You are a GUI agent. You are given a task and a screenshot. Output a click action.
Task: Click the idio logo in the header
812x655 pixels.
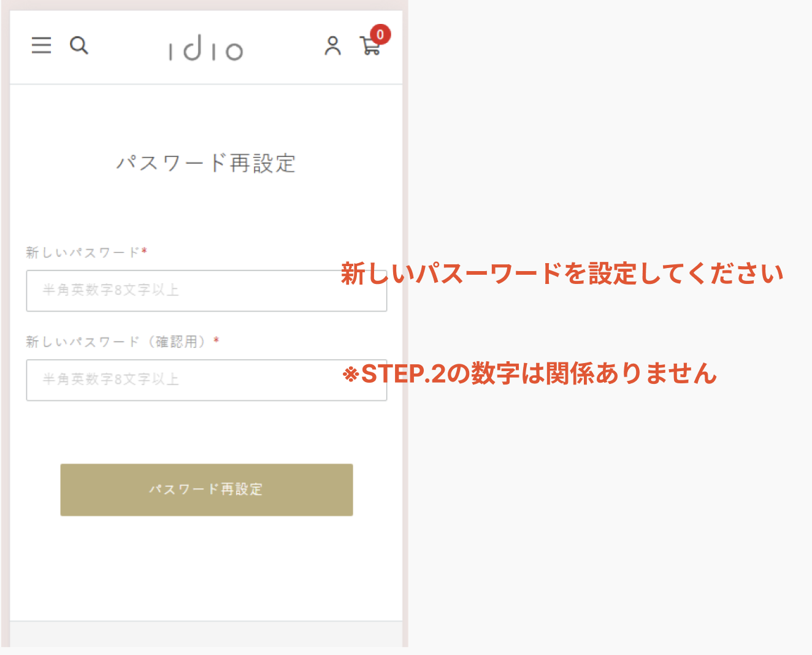point(206,48)
